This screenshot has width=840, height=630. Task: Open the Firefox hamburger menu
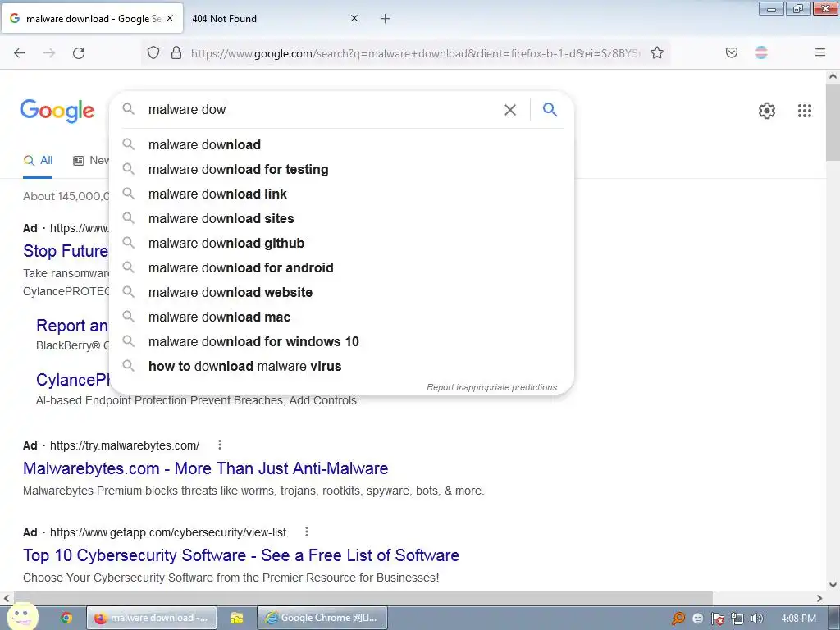pyautogui.click(x=820, y=52)
